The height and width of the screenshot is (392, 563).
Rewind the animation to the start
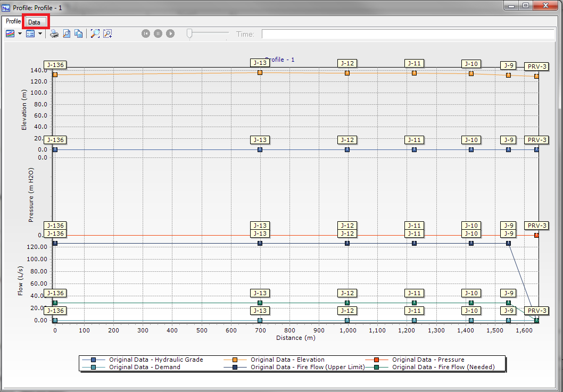coord(146,34)
